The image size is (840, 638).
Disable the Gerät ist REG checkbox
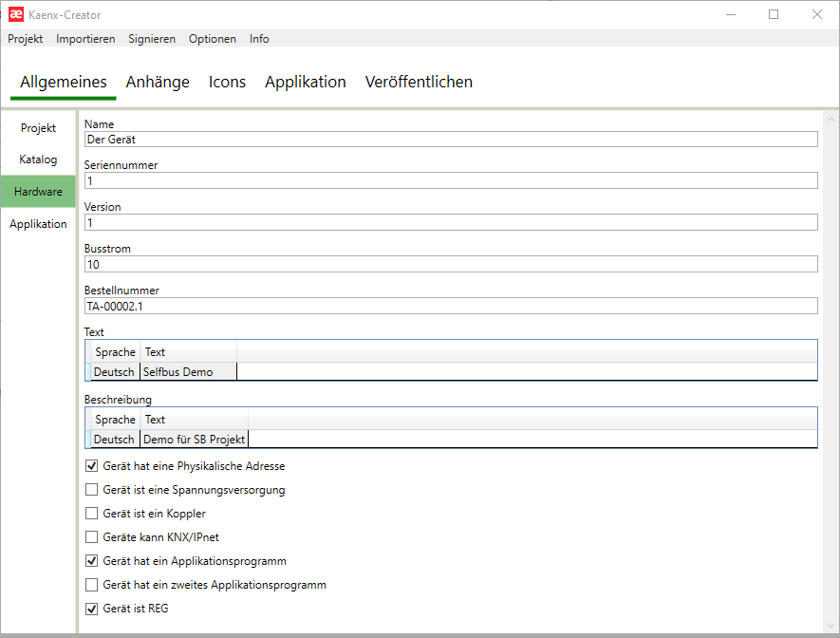pos(92,609)
